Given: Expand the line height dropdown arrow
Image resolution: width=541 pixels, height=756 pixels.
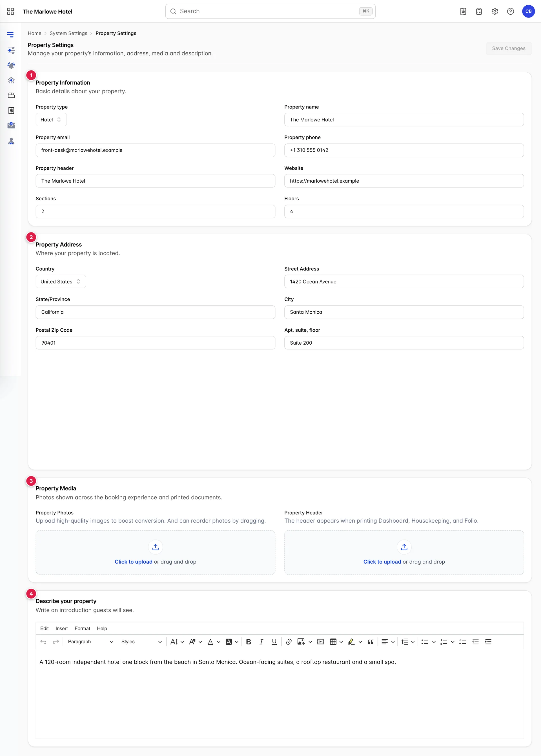Looking at the screenshot, I should 413,642.
